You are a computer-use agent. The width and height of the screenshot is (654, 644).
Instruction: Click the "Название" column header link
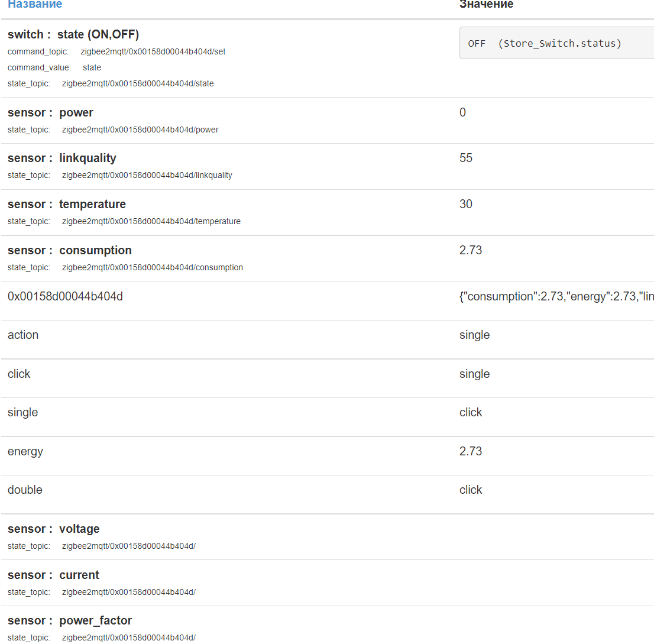34,4
